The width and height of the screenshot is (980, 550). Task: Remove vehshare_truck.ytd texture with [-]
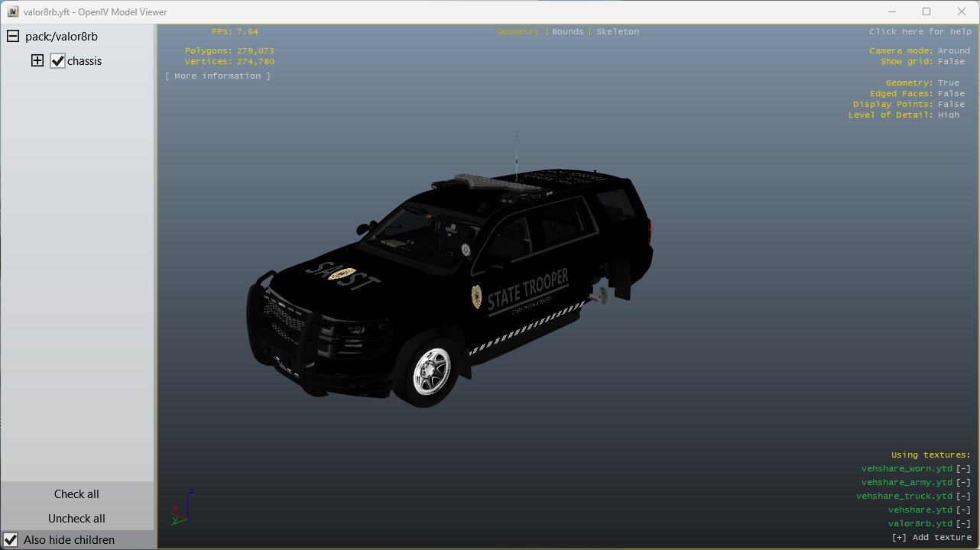click(963, 497)
